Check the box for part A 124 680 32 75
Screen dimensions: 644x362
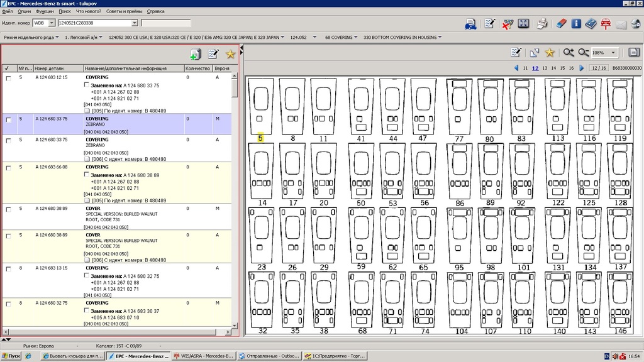8,304
